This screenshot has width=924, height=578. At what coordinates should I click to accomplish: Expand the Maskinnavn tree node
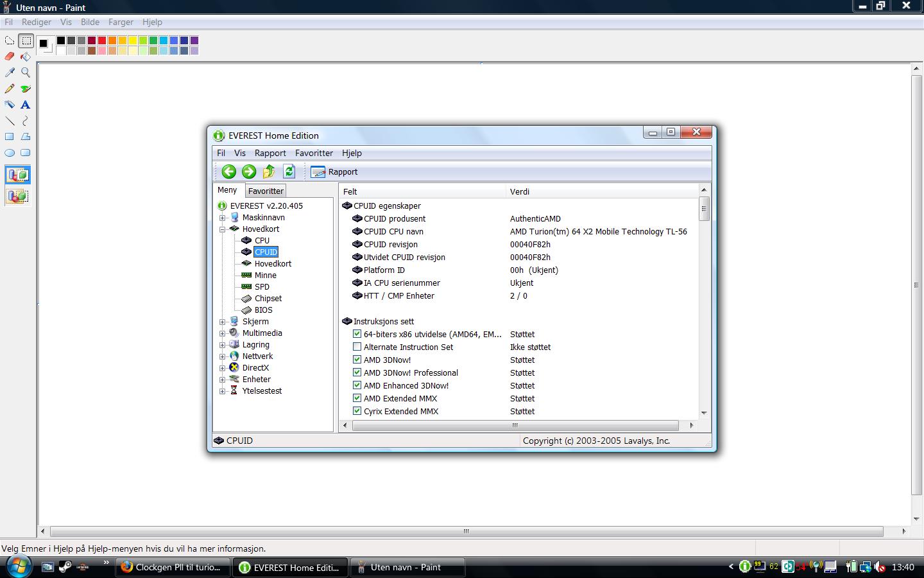[223, 218]
